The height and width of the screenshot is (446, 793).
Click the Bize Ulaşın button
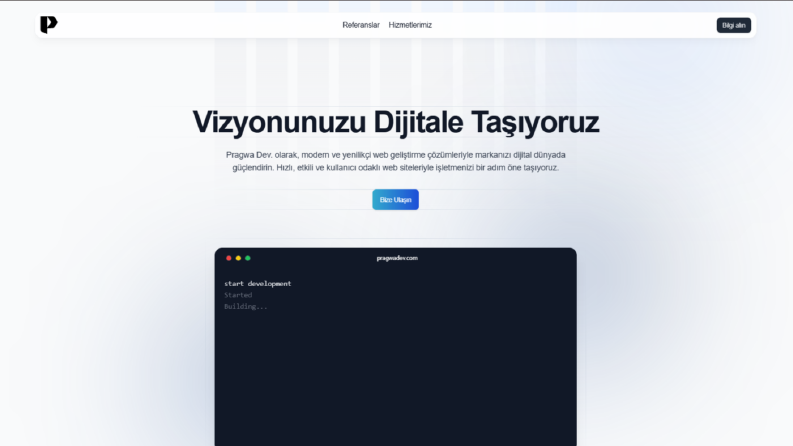pos(395,200)
